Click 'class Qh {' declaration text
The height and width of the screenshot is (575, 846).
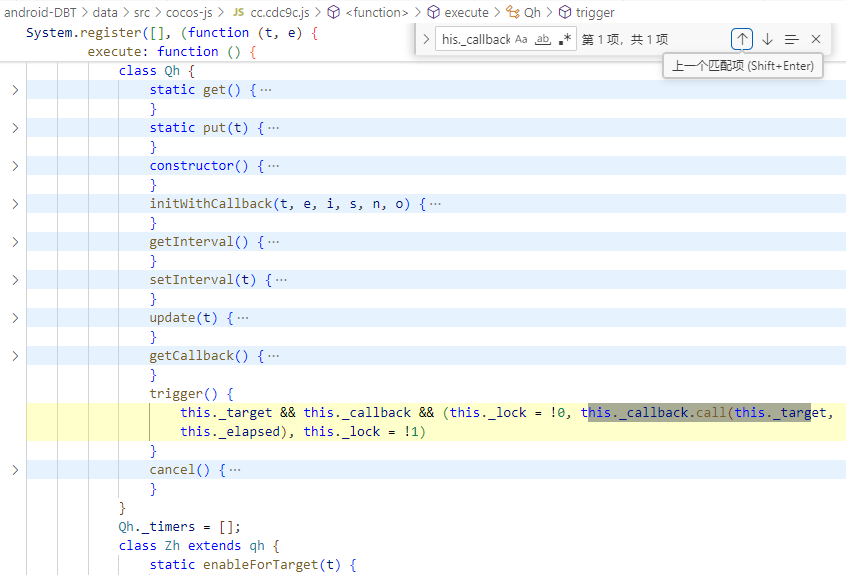coord(156,71)
